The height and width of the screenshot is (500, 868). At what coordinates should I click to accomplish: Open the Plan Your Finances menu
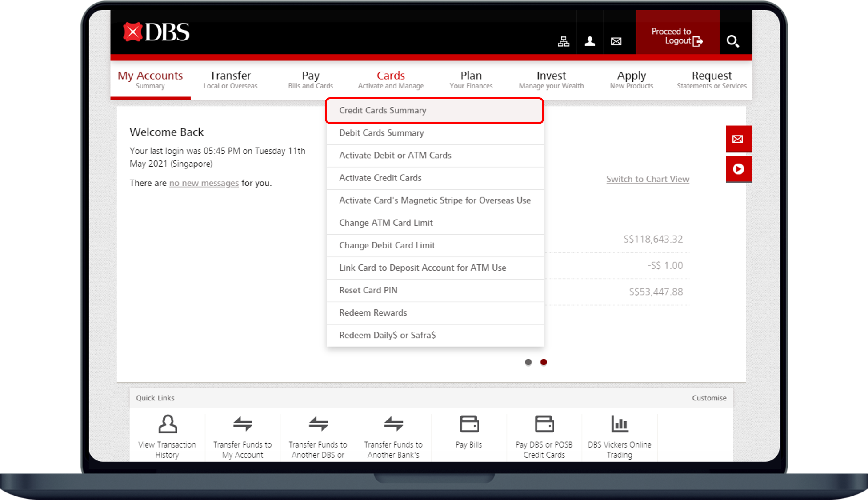click(x=471, y=80)
